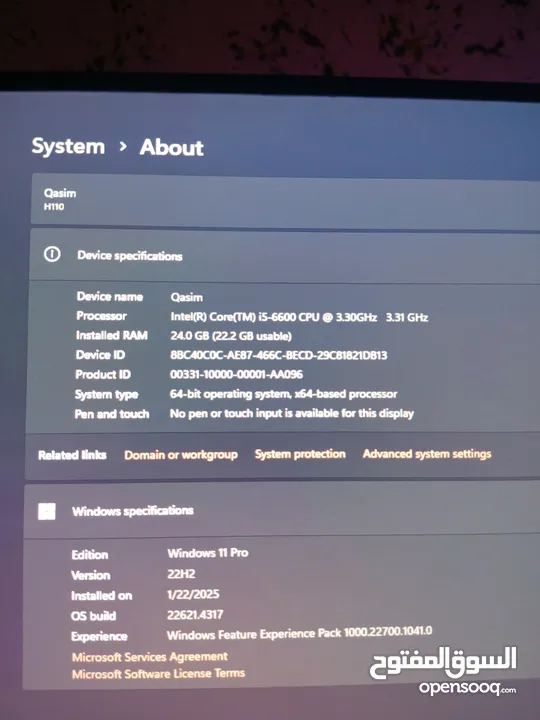The width and height of the screenshot is (540, 720).
Task: Select the Device name value Qasim
Action: [186, 297]
